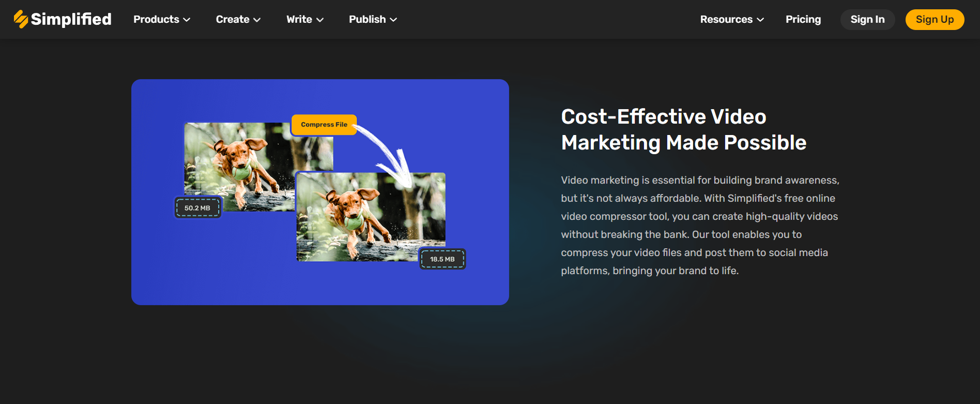
Task: Click the 18.5 MB size badge
Action: coord(442,259)
